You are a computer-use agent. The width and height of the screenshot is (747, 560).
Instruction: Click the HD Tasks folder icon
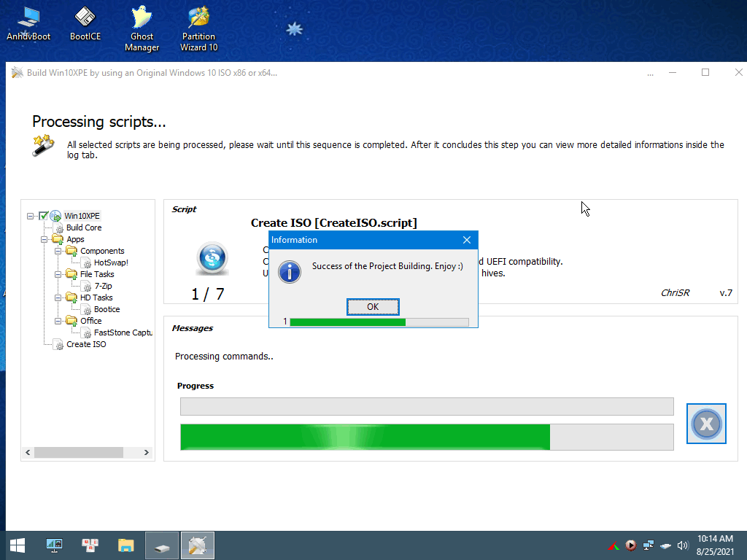(71, 297)
